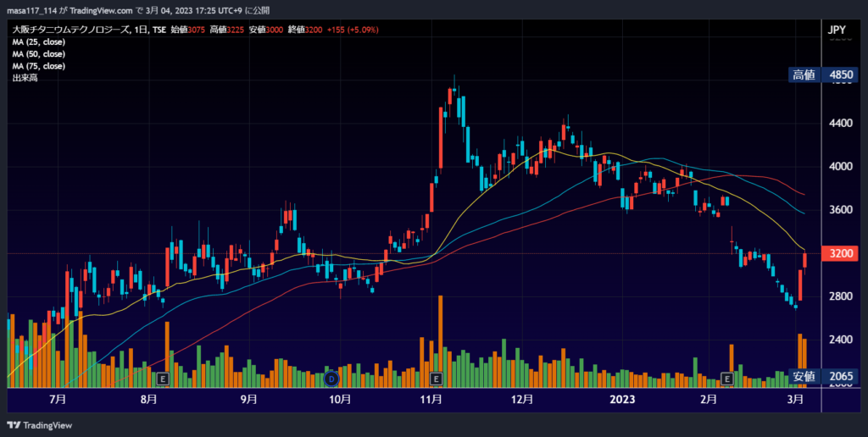The width and height of the screenshot is (868, 437).
Task: Open the dividend D marker near 10月
Action: [331, 379]
